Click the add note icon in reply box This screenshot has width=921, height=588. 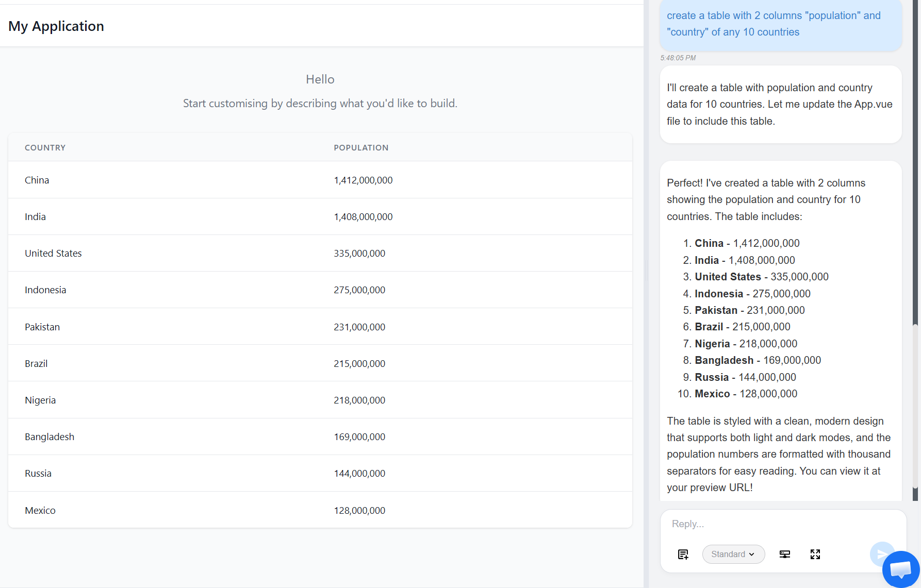pos(683,554)
